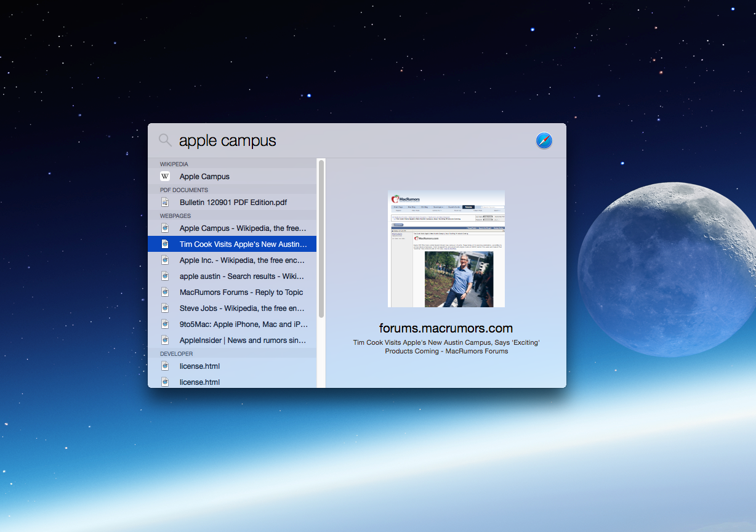The width and height of the screenshot is (756, 532).
Task: Click the Wikipedia W icon
Action: click(165, 176)
